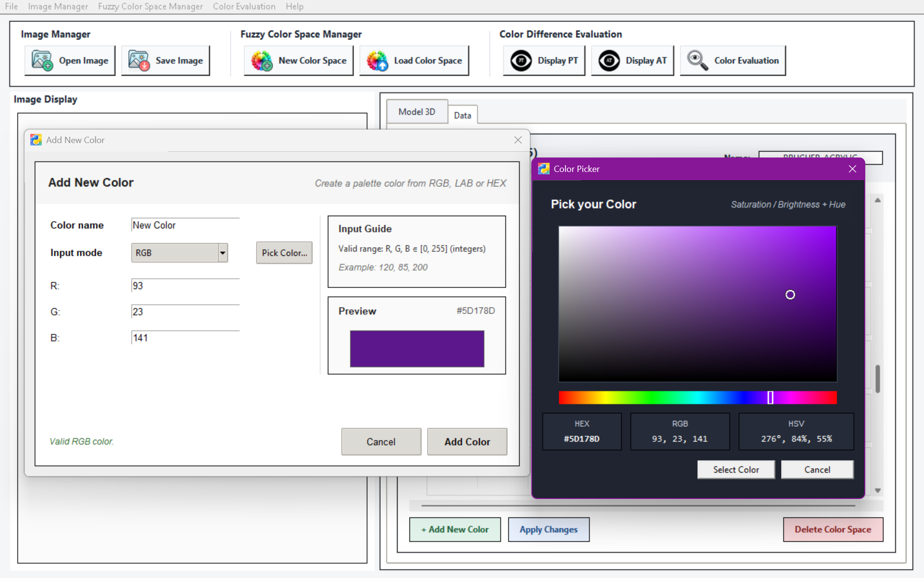Click the Apply Changes button
This screenshot has height=578, width=924.
[x=549, y=529]
